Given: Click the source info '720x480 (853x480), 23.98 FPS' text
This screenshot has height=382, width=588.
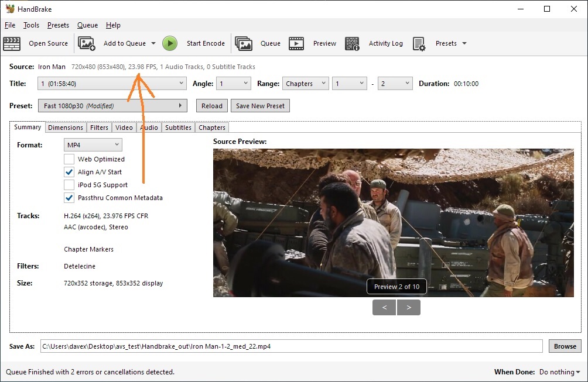Looking at the screenshot, I should coord(114,67).
